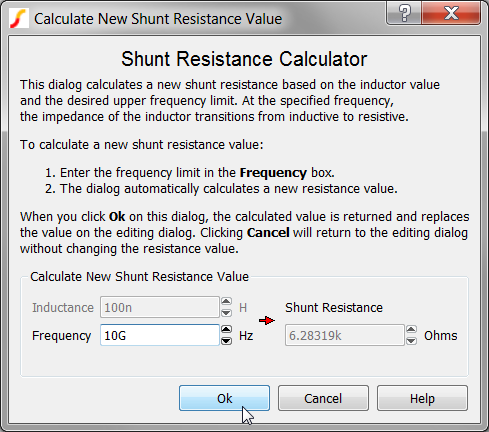Click the Inductance label text
489x432 pixels.
pyautogui.click(x=63, y=308)
